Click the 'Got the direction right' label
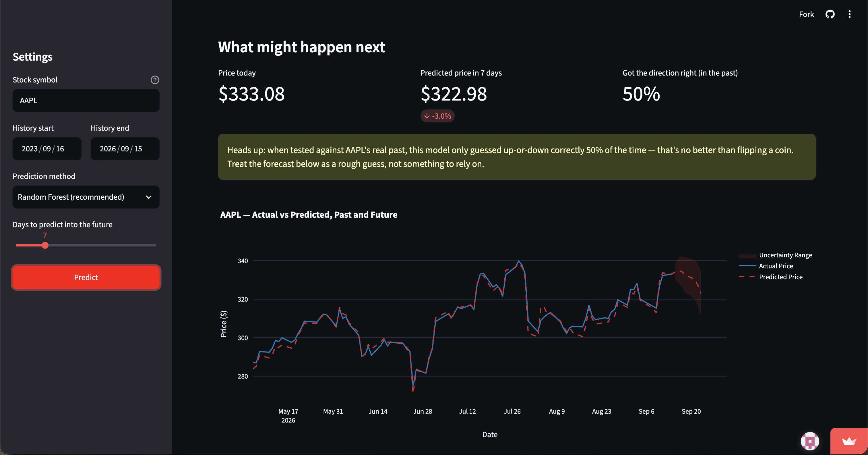The height and width of the screenshot is (455, 868). pyautogui.click(x=680, y=73)
